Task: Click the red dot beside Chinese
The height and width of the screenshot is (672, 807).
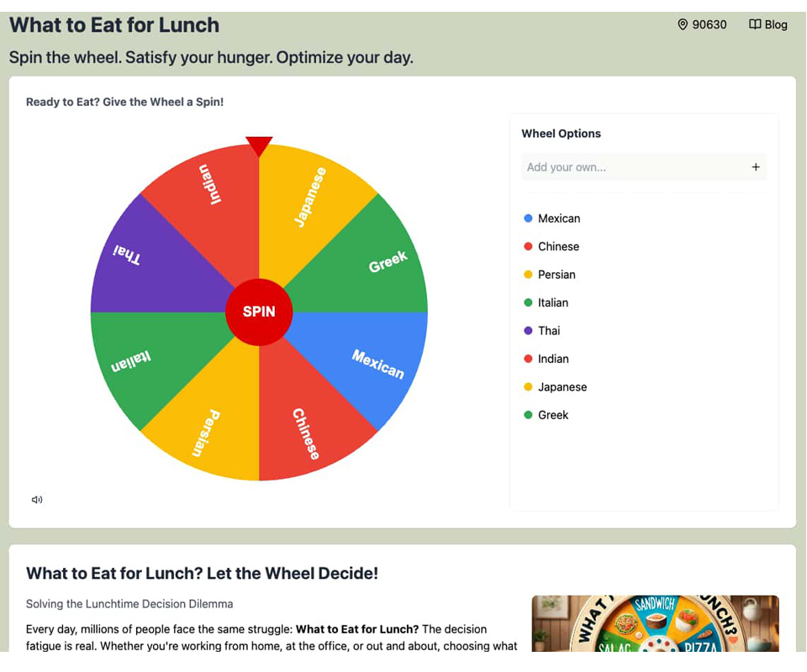Action: (529, 246)
